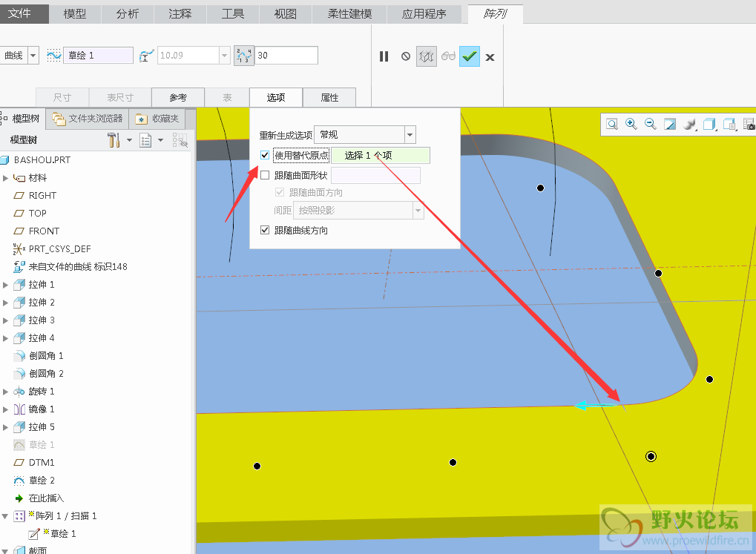Uncheck the 使用替代原点 checkbox

coord(265,155)
